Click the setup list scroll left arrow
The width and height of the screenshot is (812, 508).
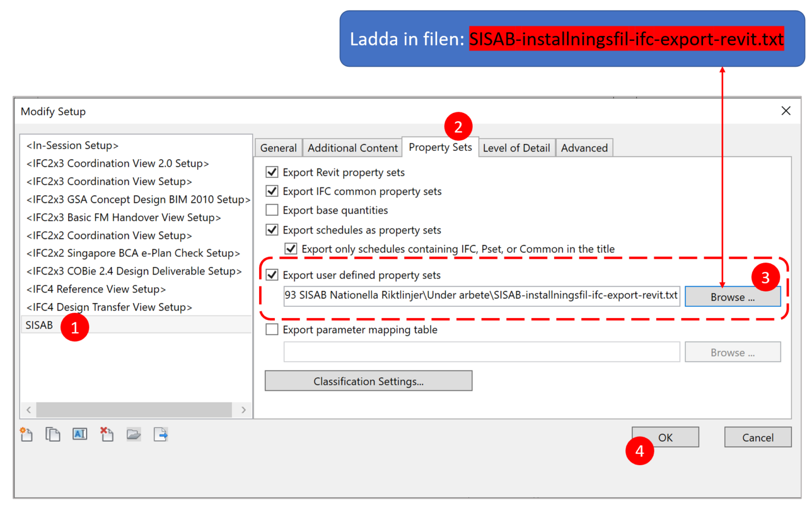(29, 410)
